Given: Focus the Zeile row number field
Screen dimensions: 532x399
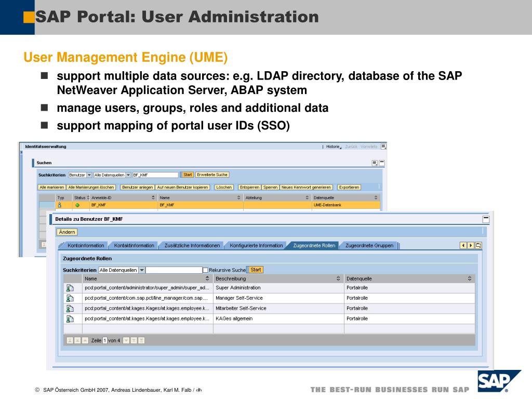Looking at the screenshot, I should (x=105, y=340).
